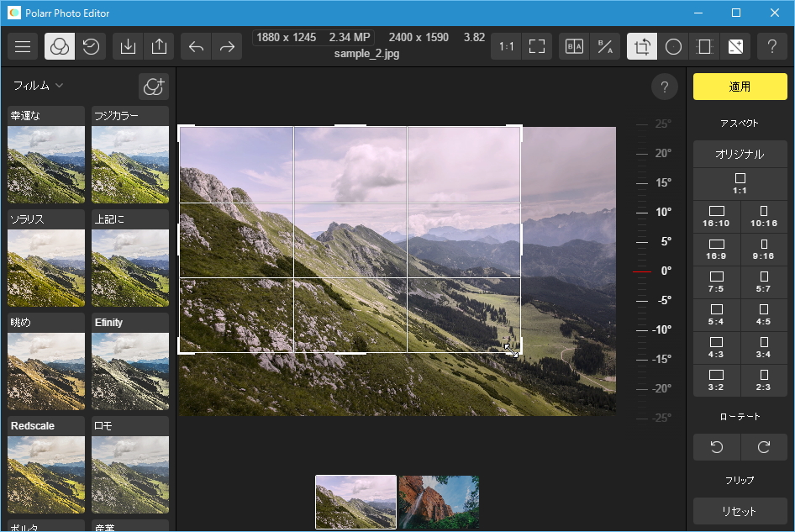Click the 1880 x 1245 crop dimensions
This screenshot has width=795, height=532.
[x=286, y=38]
